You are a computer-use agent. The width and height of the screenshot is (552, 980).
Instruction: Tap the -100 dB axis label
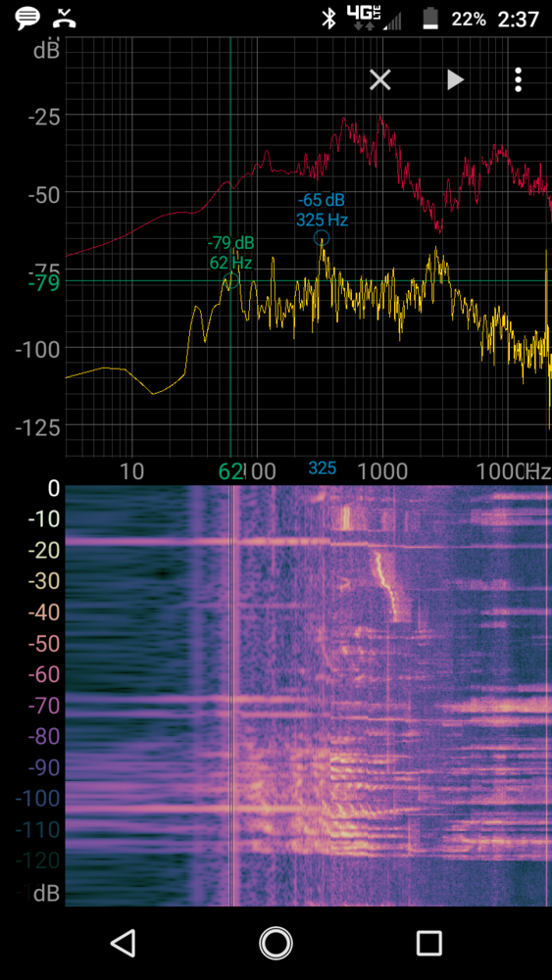39,348
